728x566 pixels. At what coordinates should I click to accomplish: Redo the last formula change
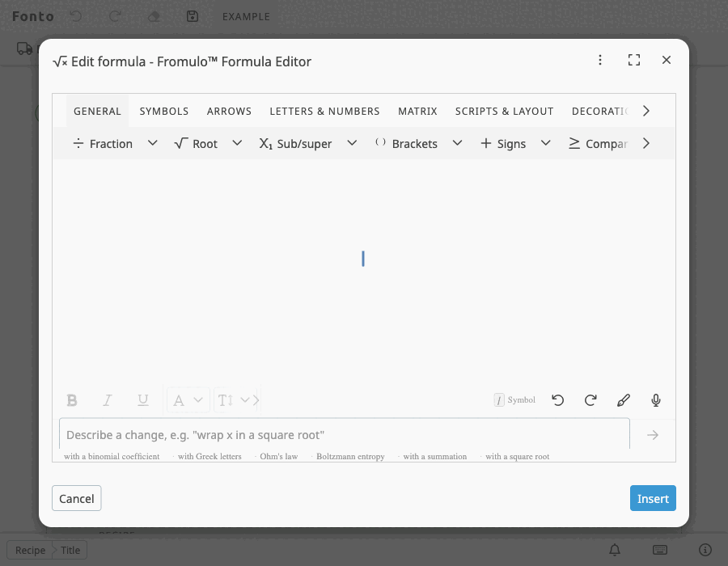click(590, 399)
